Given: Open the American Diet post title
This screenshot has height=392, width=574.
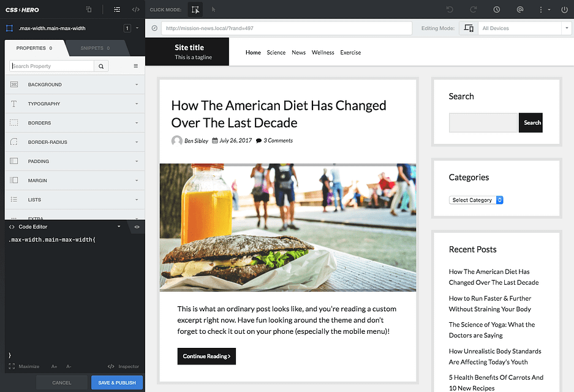Looking at the screenshot, I should (279, 114).
